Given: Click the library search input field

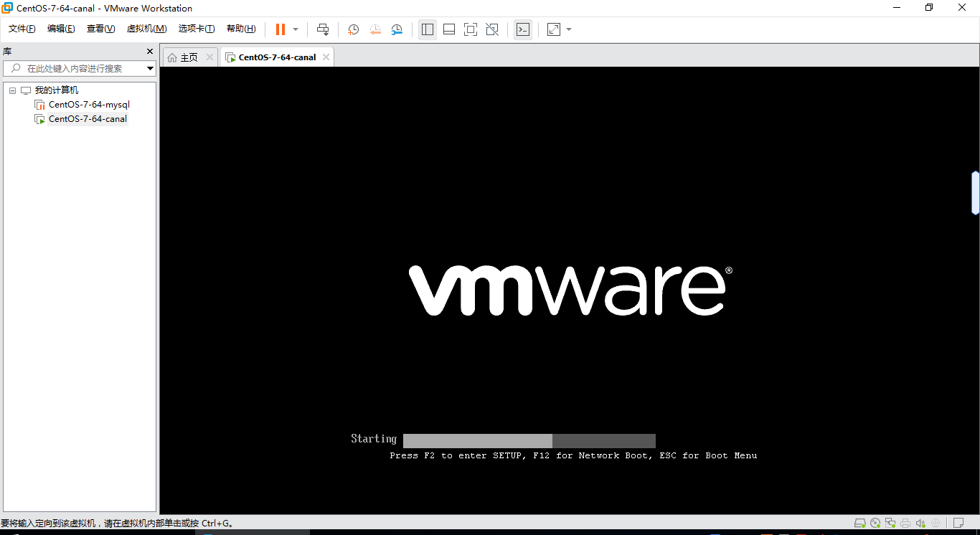Looking at the screenshot, I should (80, 68).
